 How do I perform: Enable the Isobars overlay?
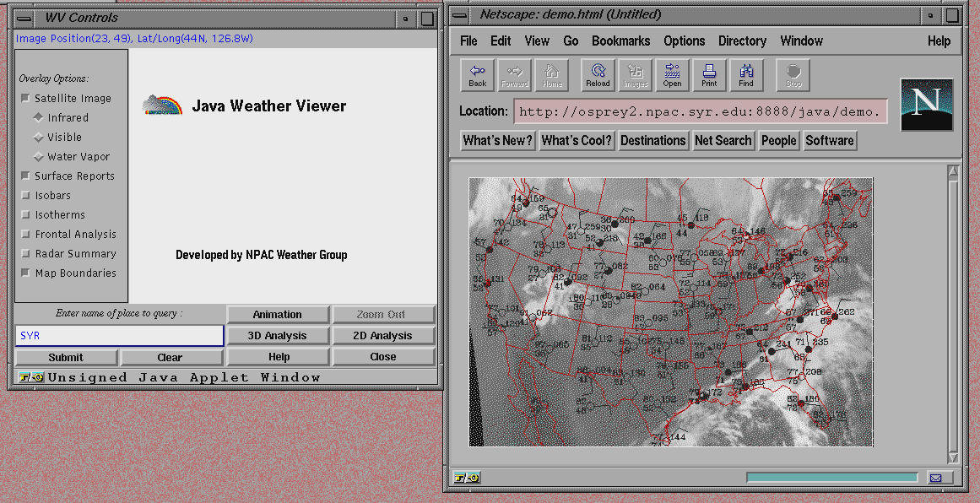click(25, 196)
